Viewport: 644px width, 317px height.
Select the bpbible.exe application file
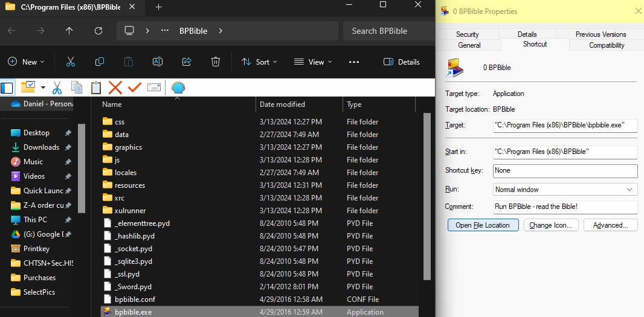[260, 312]
